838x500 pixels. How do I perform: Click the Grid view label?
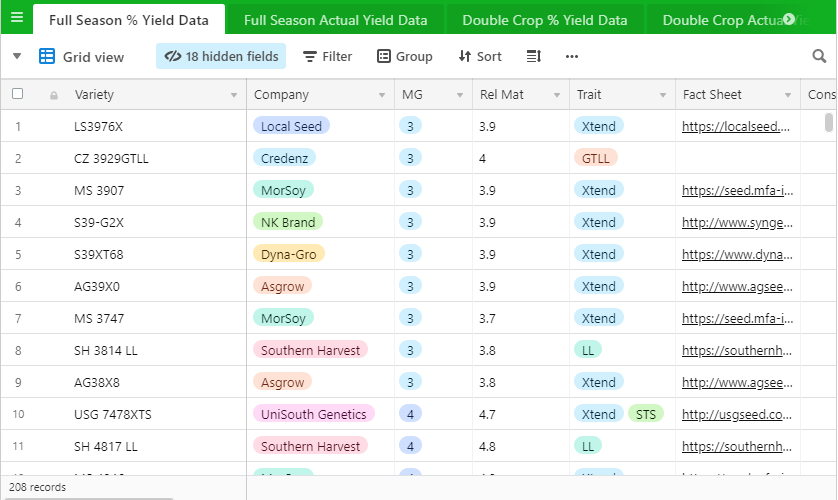[94, 57]
